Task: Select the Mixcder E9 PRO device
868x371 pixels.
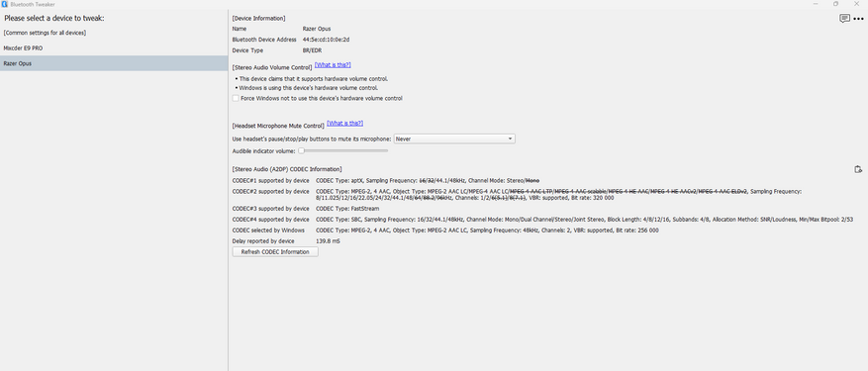Action: (114, 48)
